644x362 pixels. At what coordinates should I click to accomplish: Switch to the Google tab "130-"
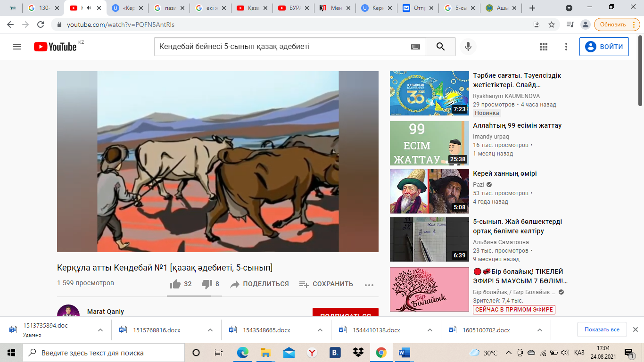44,8
